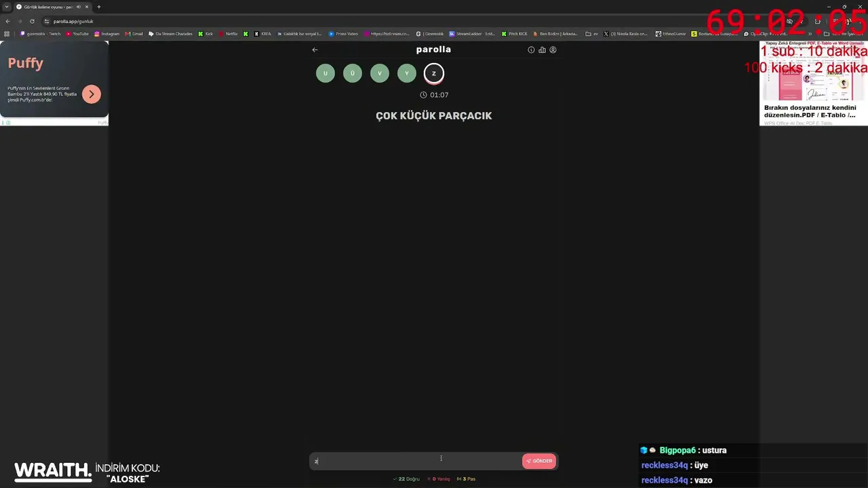The image size is (868, 488).
Task: Open the KREA bookmark
Action: click(x=263, y=33)
